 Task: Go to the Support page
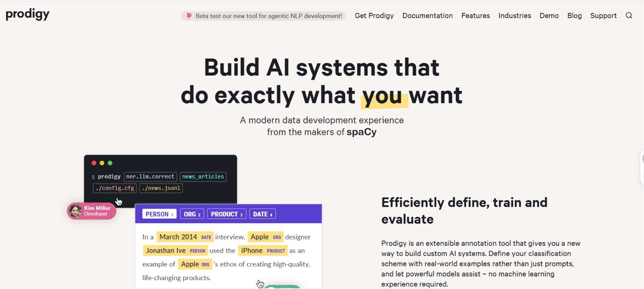coord(603,16)
